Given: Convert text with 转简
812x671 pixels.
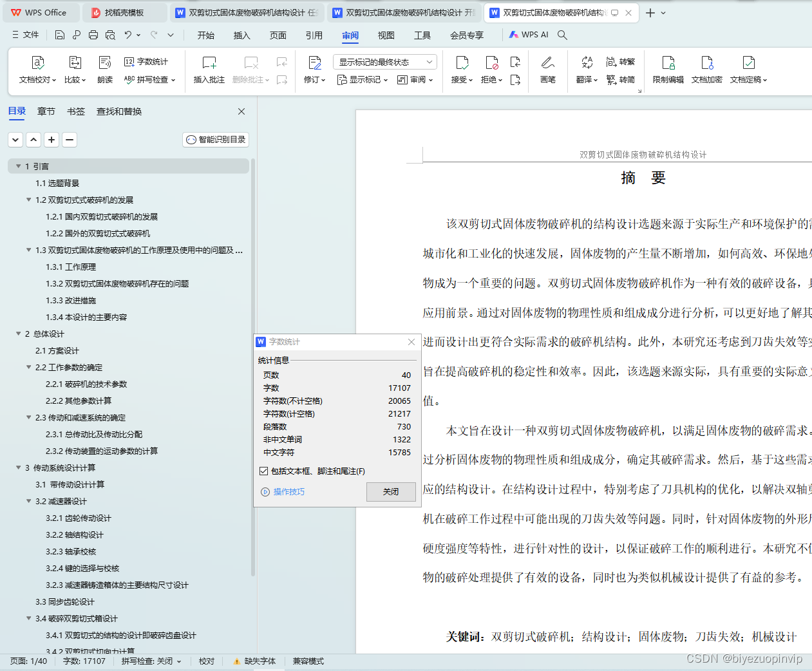Looking at the screenshot, I should (x=621, y=80).
